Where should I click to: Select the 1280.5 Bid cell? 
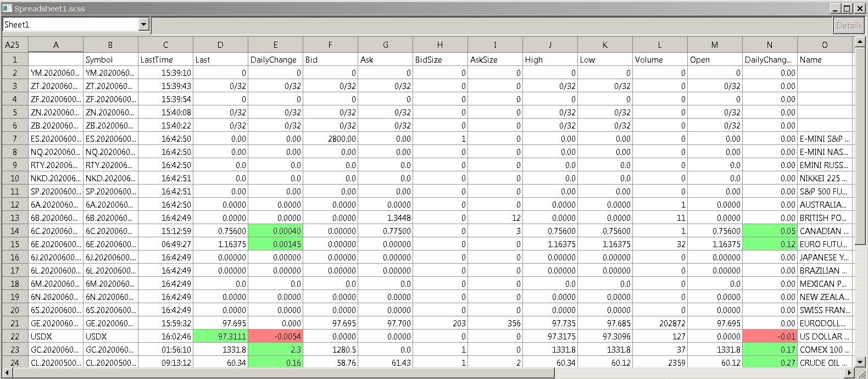click(330, 349)
